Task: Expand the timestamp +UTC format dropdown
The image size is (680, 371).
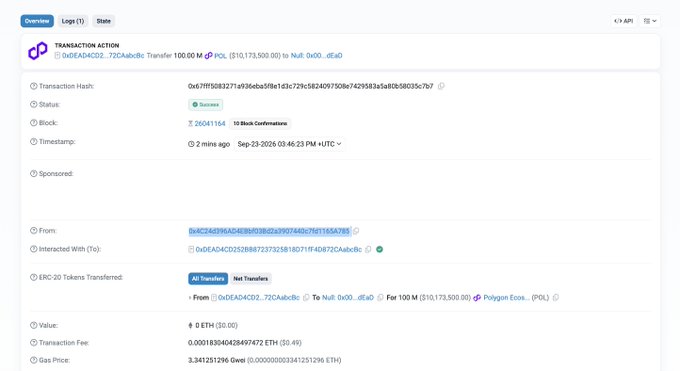Action: (289, 144)
